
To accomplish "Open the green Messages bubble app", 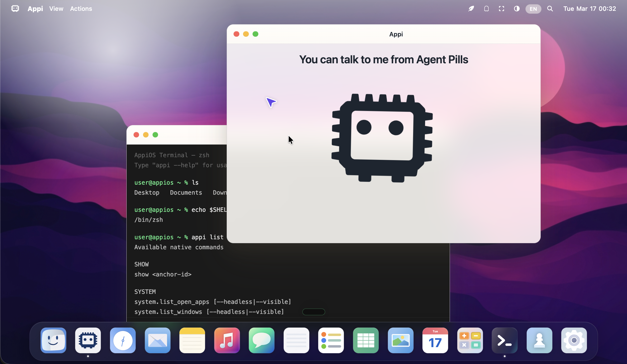I will 262,340.
